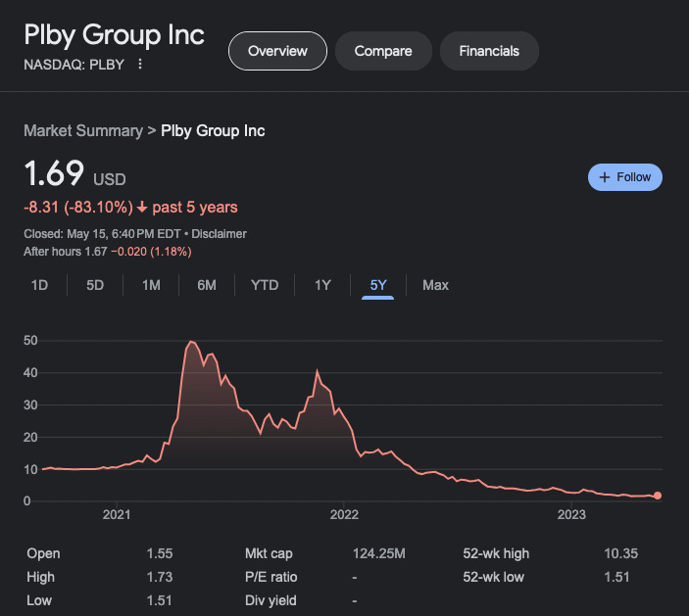
Task: Click the P/E ratio label
Action: coord(271,577)
